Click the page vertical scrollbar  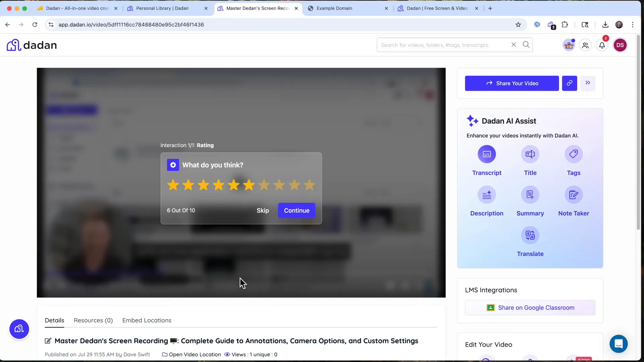click(x=638, y=132)
